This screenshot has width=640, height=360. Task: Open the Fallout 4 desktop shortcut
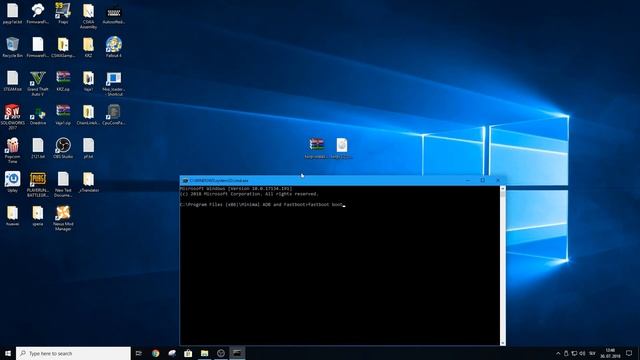113,47
